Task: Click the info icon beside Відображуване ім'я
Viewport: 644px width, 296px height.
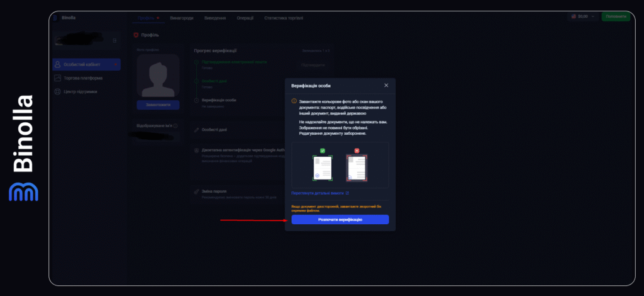Action: pos(175,126)
